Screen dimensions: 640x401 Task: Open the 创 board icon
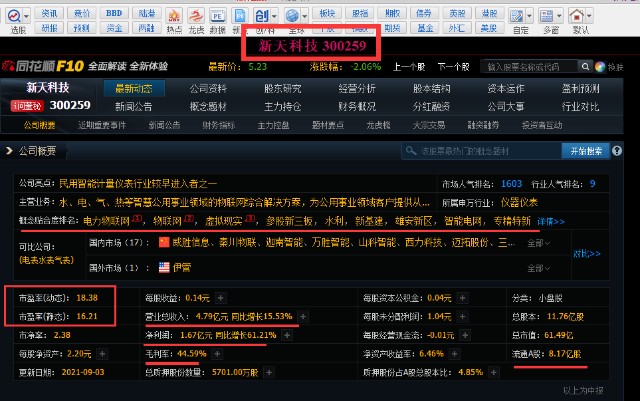(261, 16)
